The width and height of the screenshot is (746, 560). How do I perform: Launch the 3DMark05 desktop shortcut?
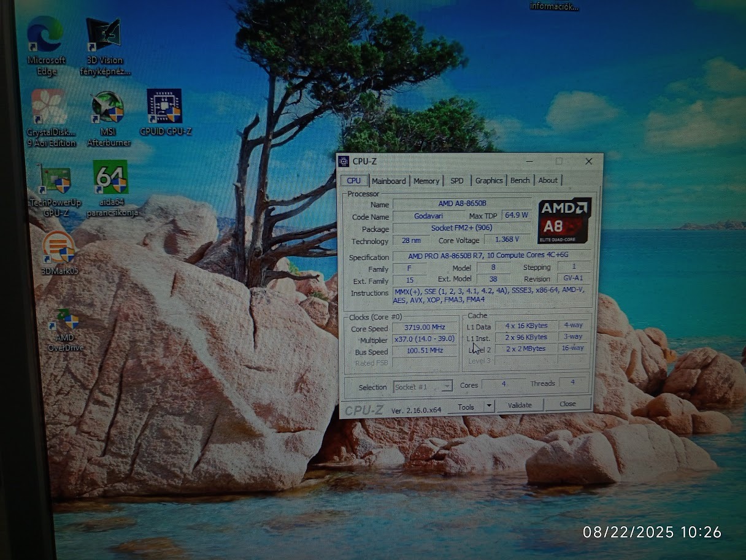point(59,253)
